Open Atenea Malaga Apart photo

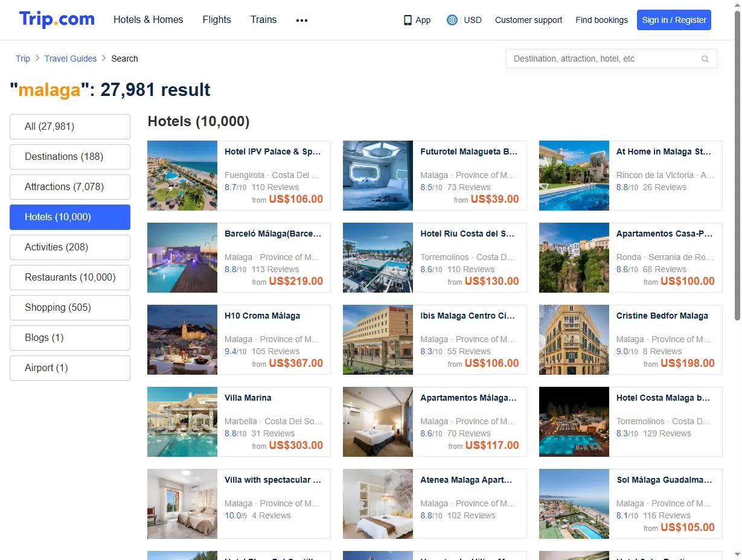pyautogui.click(x=378, y=504)
